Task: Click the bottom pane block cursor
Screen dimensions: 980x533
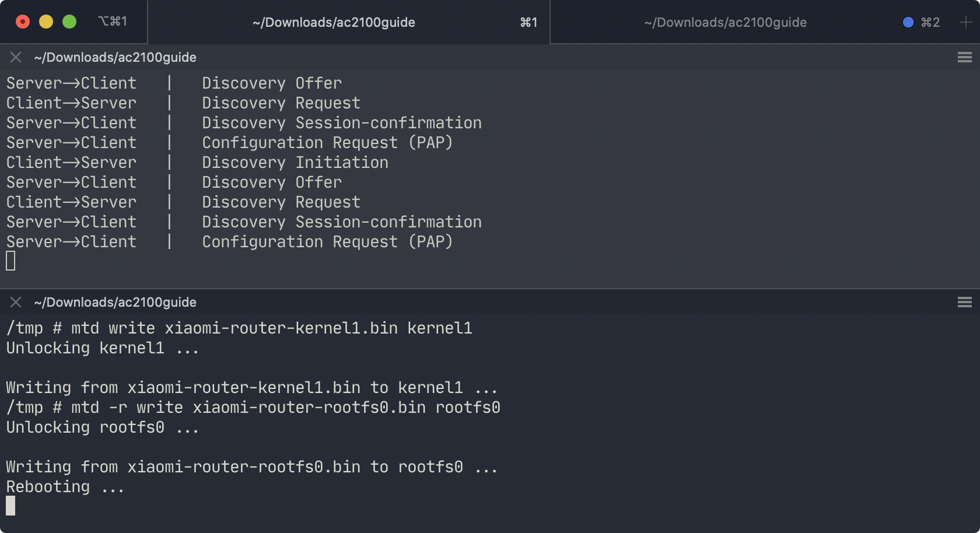Action: tap(10, 506)
